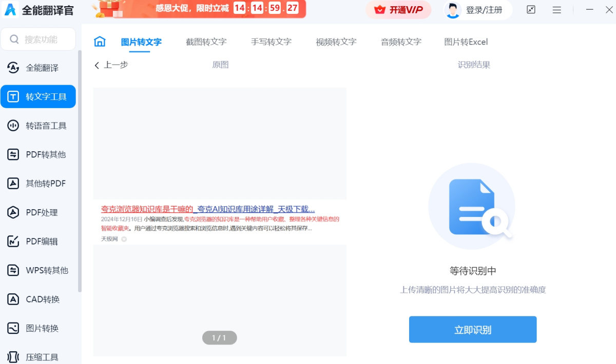
Task: Click the 开通VIP button
Action: click(398, 10)
